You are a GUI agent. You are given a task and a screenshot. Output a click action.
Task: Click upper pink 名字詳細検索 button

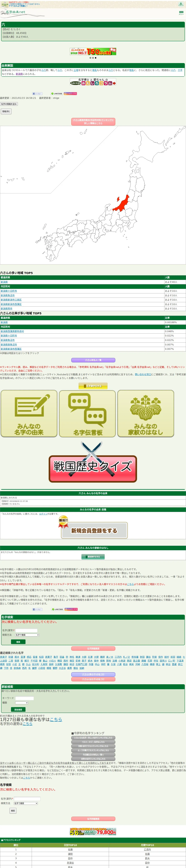click(93, 649)
